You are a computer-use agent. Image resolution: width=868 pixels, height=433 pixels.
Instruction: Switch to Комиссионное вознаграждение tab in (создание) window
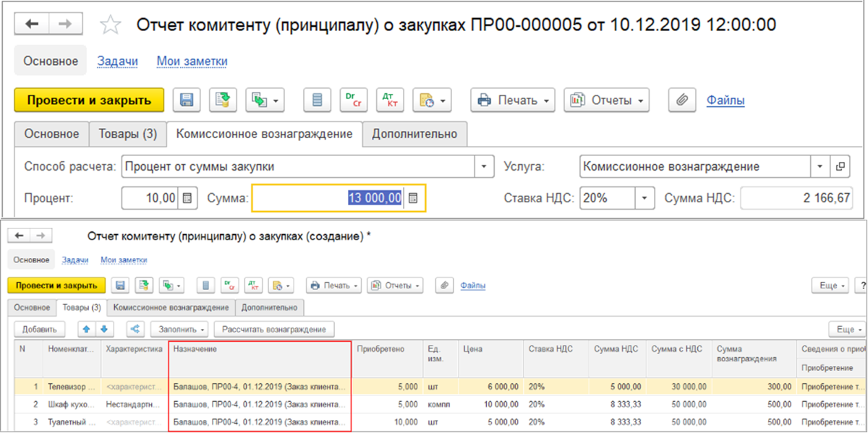pos(171,307)
